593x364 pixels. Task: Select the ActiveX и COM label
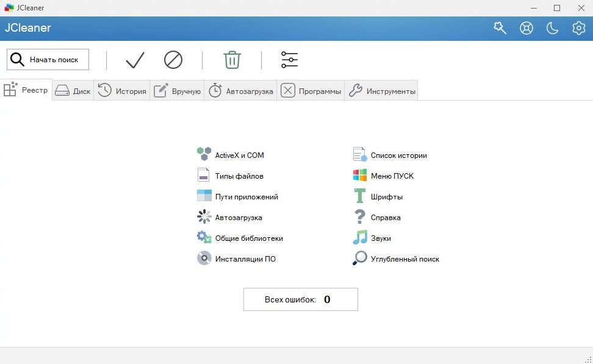pos(239,155)
